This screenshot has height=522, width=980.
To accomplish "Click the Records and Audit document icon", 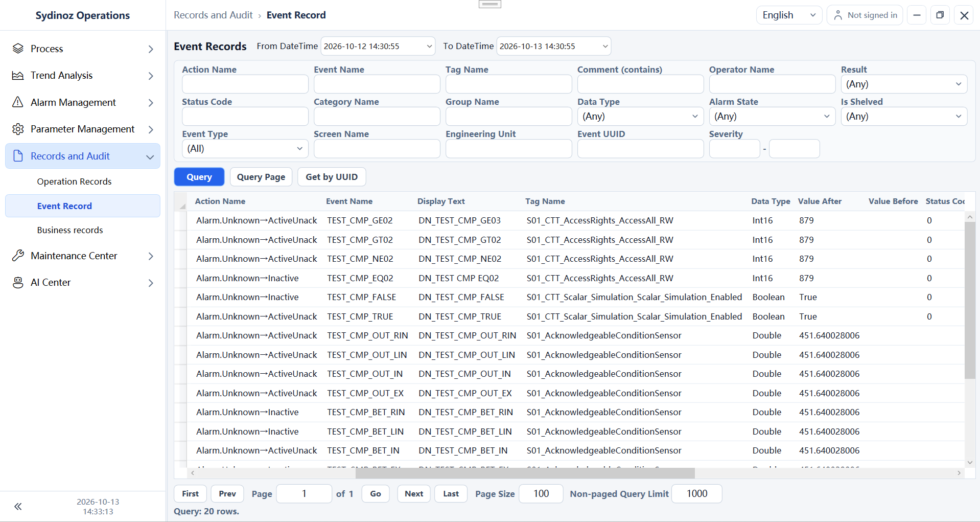I will tap(18, 156).
